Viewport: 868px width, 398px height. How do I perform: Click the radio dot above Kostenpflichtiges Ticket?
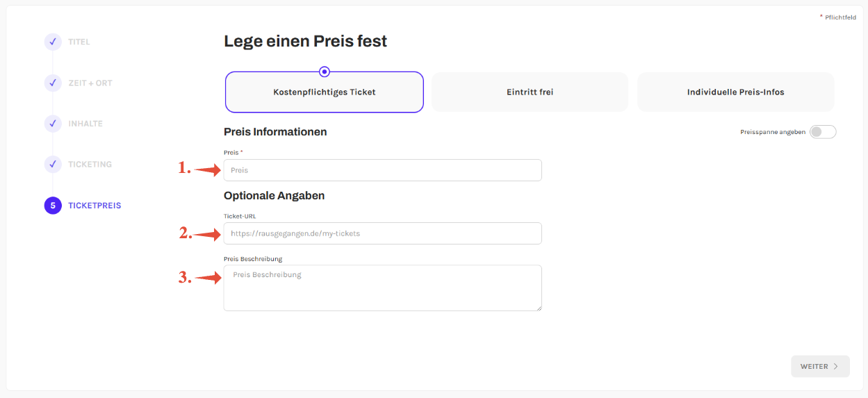pyautogui.click(x=325, y=72)
